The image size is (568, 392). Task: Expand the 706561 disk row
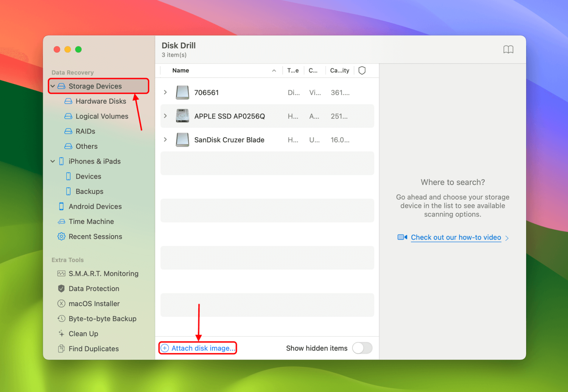pyautogui.click(x=165, y=92)
